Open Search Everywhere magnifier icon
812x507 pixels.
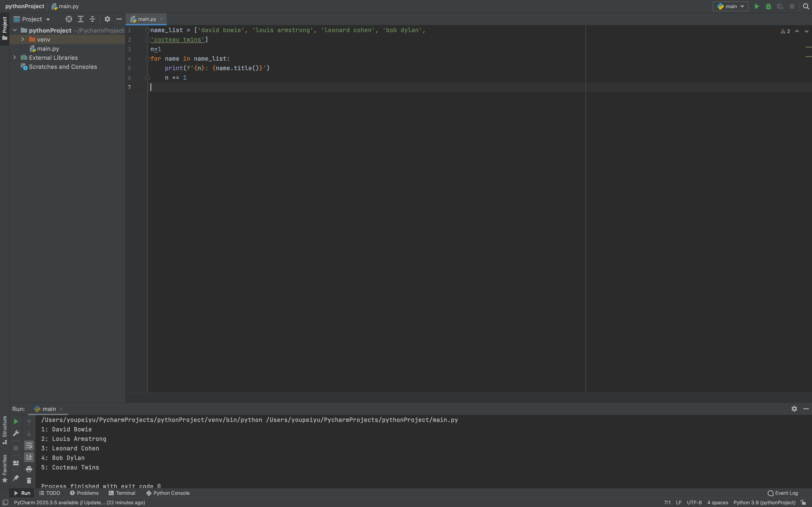[x=806, y=6]
